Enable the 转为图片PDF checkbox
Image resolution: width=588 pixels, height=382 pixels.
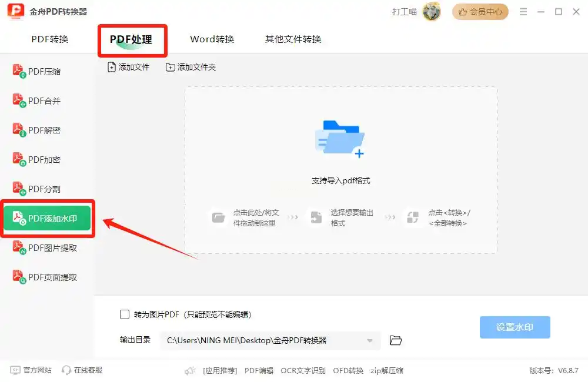tap(125, 314)
